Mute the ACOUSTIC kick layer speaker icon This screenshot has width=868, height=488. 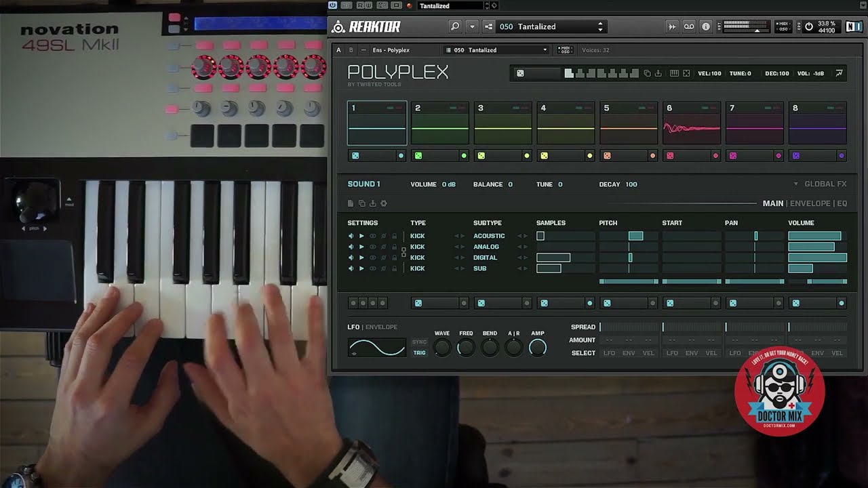point(351,236)
